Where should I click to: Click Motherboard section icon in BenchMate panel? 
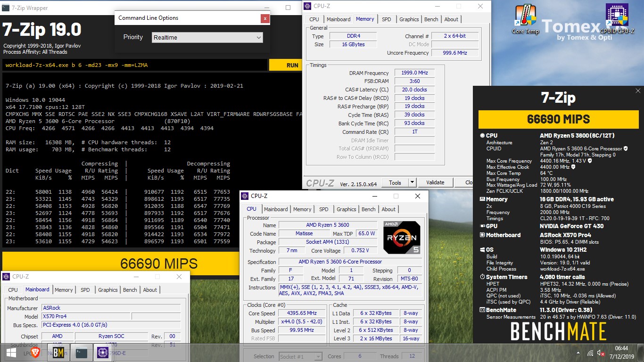pos(482,235)
